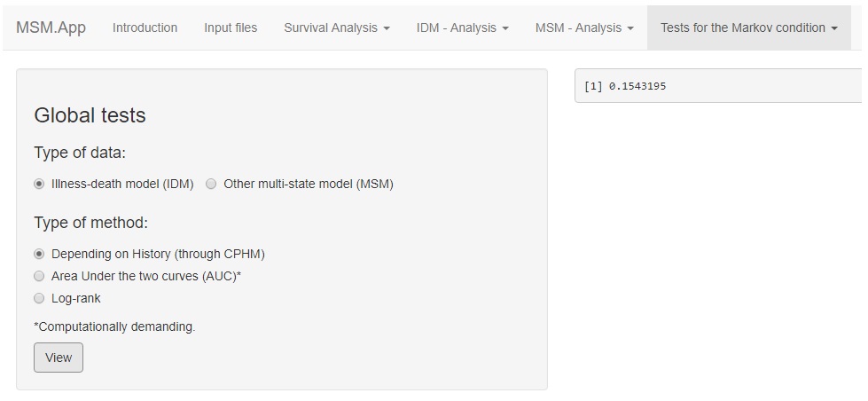Image resolution: width=868 pixels, height=401 pixels.
Task: Click the Type of data label
Action: [80, 153]
